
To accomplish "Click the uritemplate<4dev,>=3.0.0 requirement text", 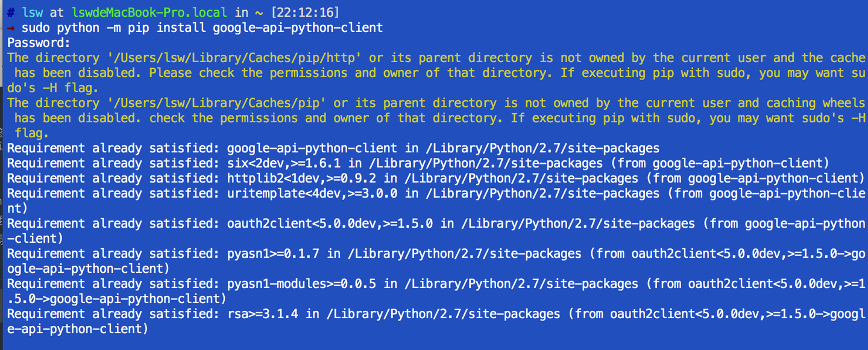I will [x=312, y=193].
